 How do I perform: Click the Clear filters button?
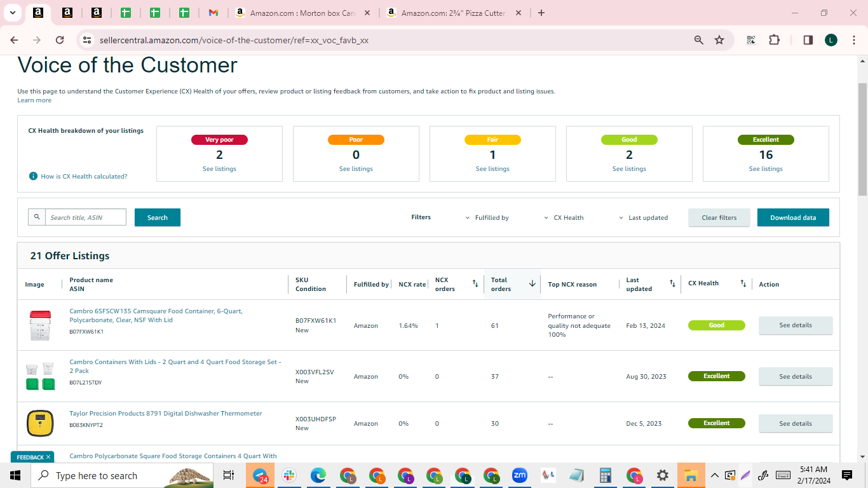tap(719, 217)
